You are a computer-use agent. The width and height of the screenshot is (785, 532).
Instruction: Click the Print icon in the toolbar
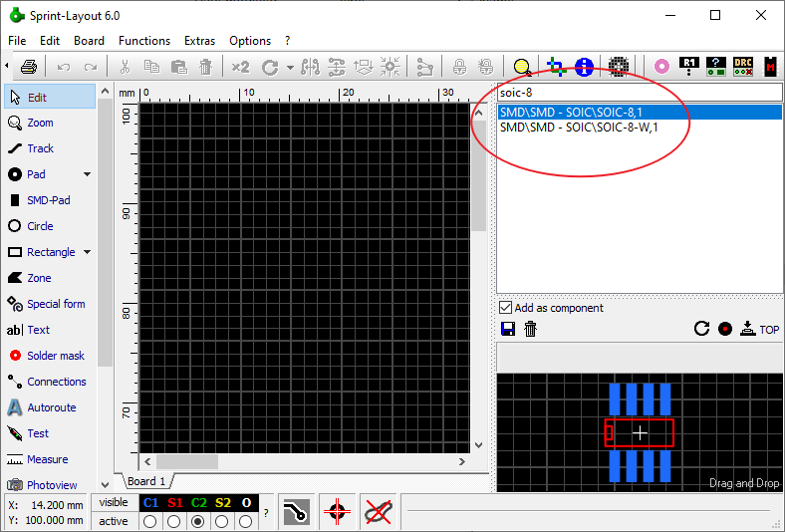(x=29, y=67)
